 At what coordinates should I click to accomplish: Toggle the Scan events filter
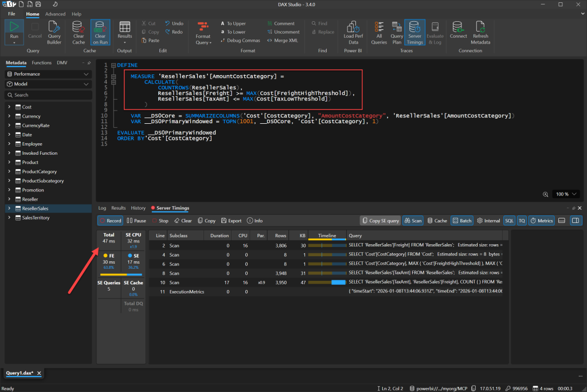(413, 221)
